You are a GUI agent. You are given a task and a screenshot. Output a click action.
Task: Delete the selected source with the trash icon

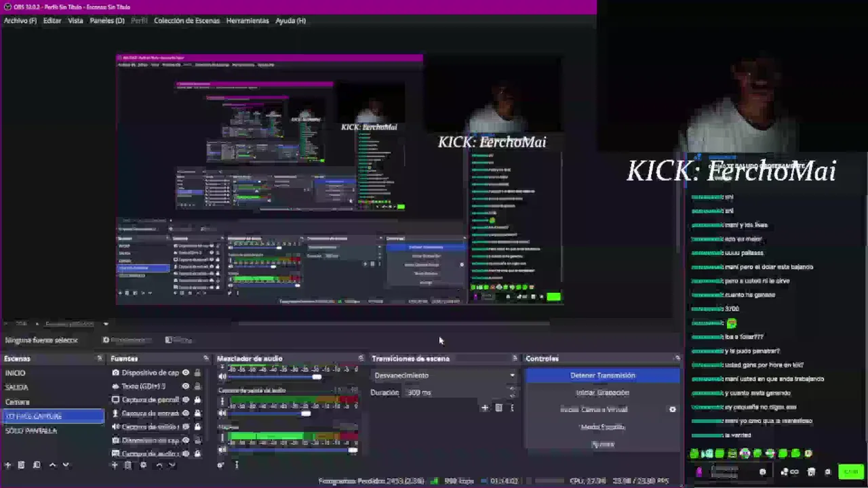[127, 465]
